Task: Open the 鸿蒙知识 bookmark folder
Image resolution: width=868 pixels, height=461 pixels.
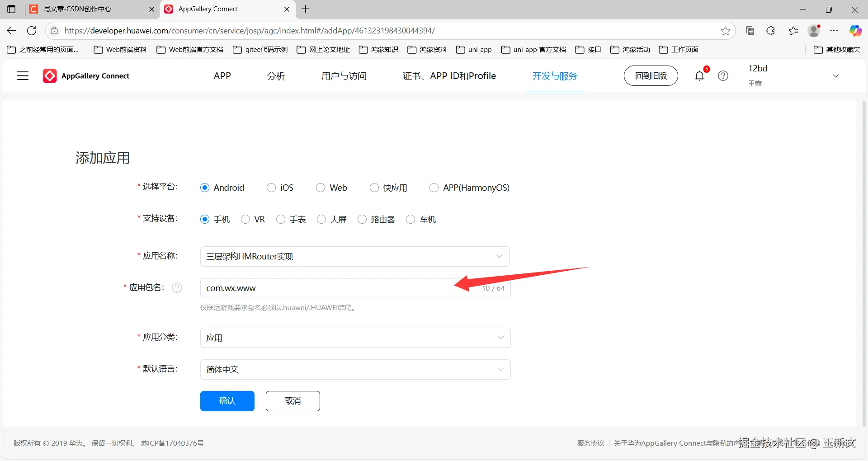Action: 379,50
